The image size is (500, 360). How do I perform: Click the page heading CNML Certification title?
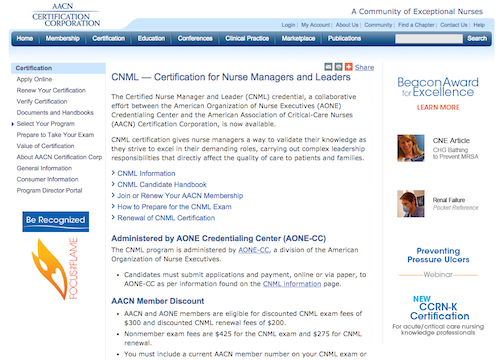pos(231,77)
